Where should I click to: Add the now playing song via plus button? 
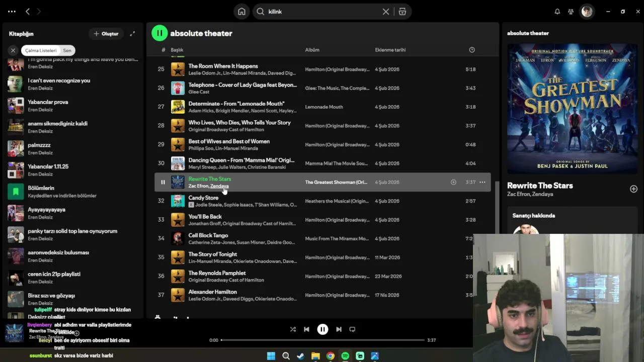[633, 189]
